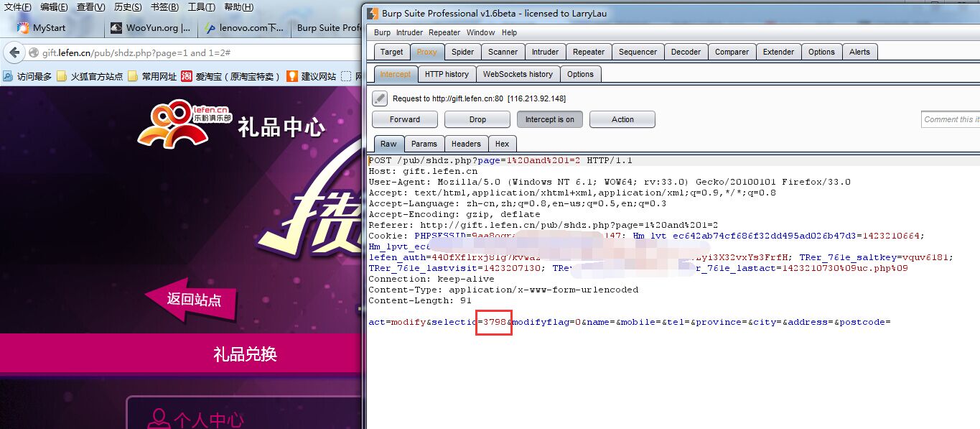
Task: Select the HTTP history sub-tab
Action: tap(447, 74)
